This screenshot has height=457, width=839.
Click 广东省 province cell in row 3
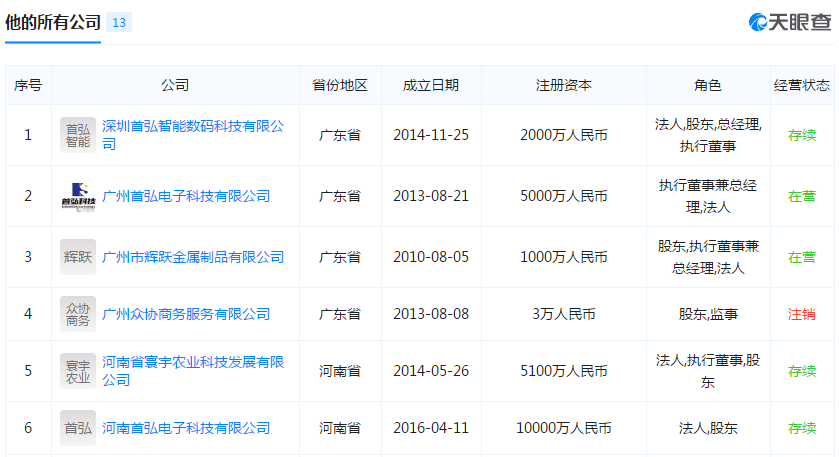340,257
